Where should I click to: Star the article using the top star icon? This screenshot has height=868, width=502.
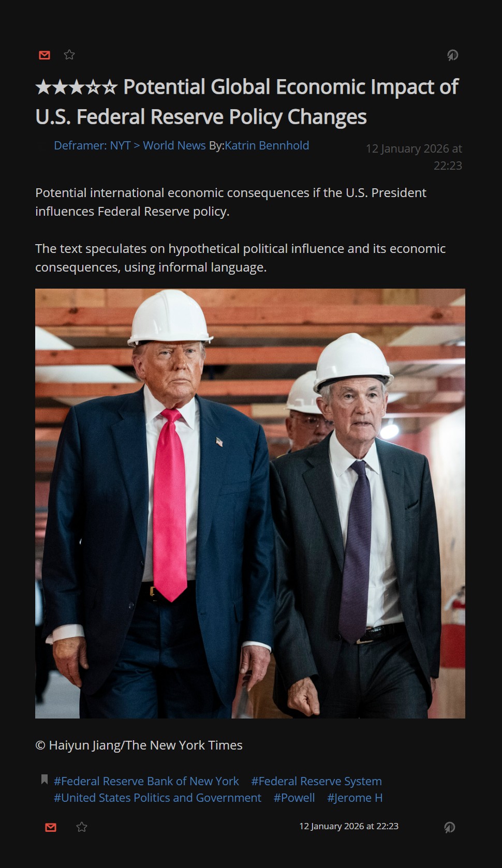tap(69, 55)
